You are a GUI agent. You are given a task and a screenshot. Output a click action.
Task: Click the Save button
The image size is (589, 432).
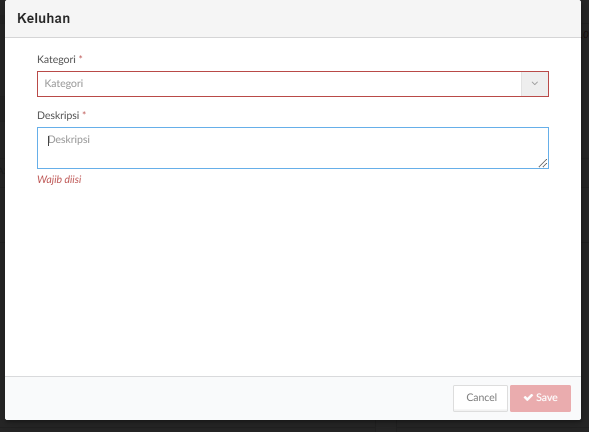coord(540,398)
